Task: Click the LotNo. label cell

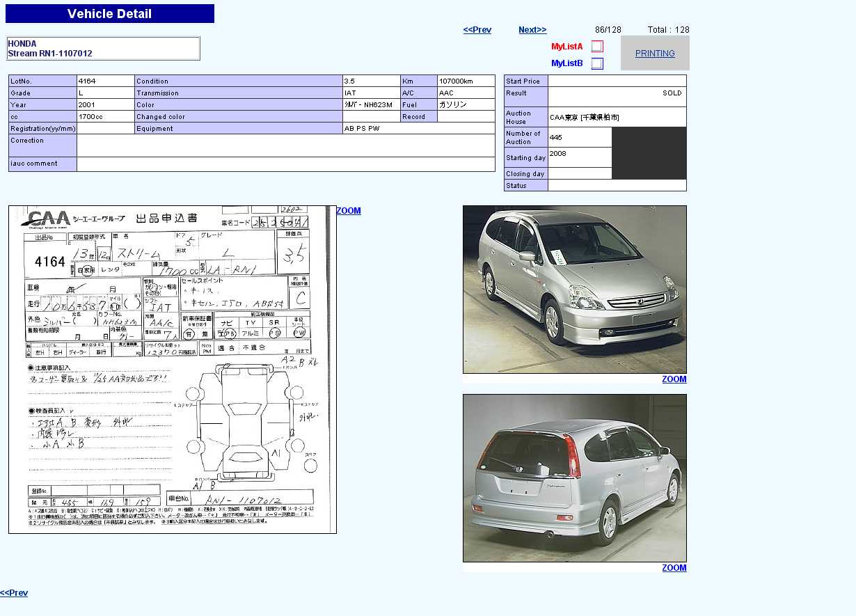Action: [x=42, y=81]
